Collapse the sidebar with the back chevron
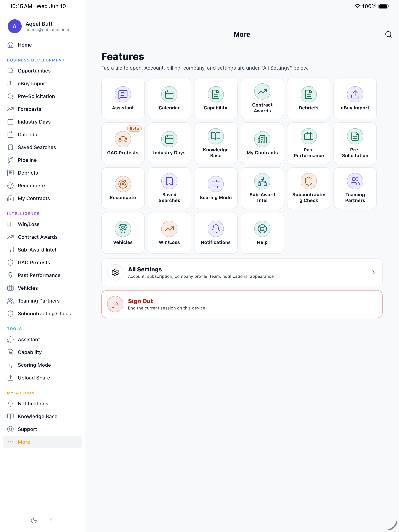This screenshot has width=399, height=532. tap(51, 520)
